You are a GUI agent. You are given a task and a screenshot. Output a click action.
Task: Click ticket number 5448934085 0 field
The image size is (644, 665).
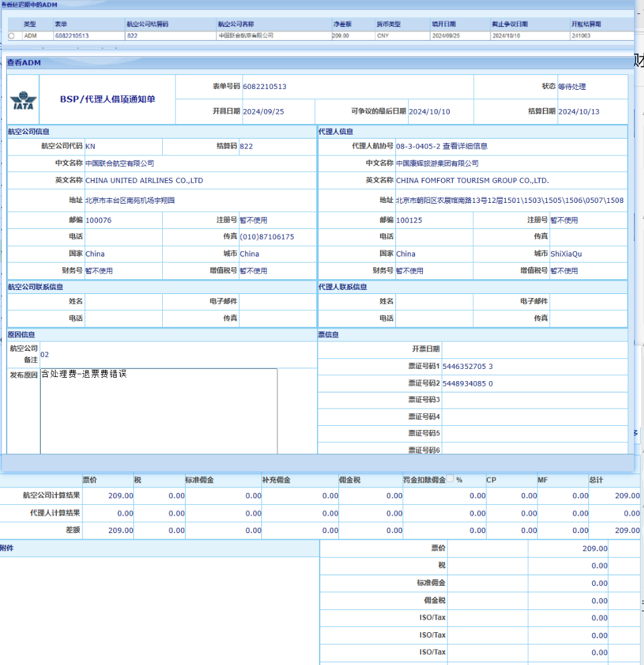coord(467,384)
